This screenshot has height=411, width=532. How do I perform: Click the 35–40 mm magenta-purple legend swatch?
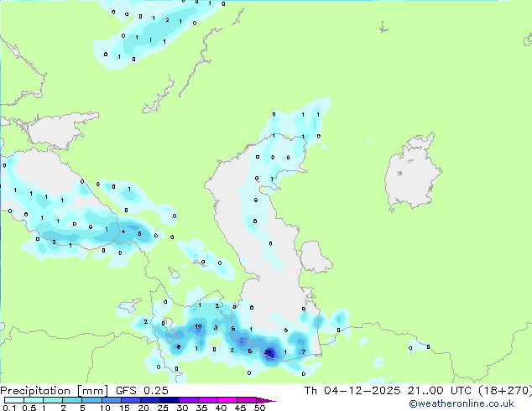click(x=208, y=400)
